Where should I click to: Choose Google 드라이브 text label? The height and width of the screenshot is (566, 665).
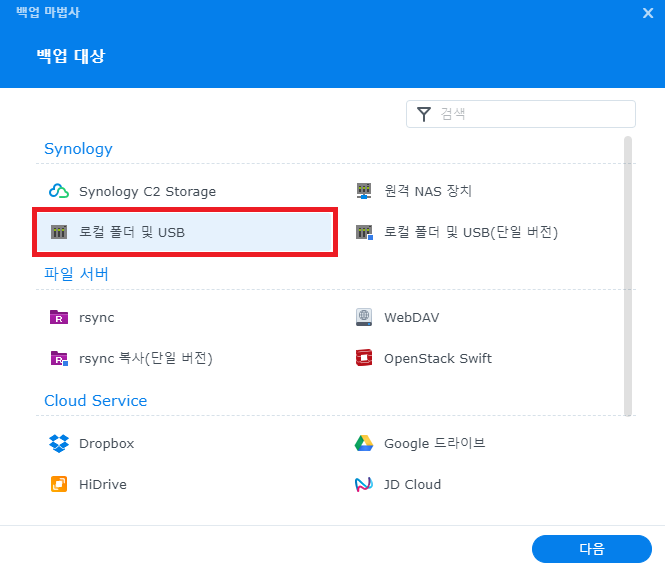(x=435, y=443)
